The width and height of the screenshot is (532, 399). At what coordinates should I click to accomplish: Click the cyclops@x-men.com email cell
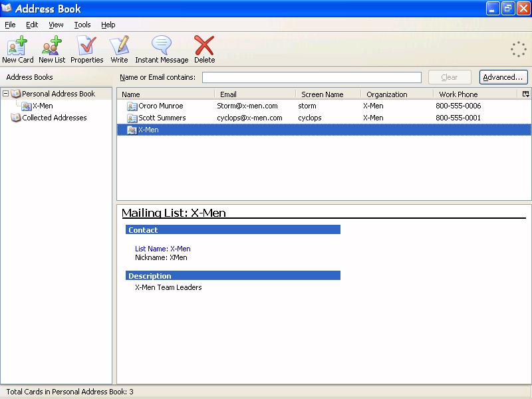point(250,118)
